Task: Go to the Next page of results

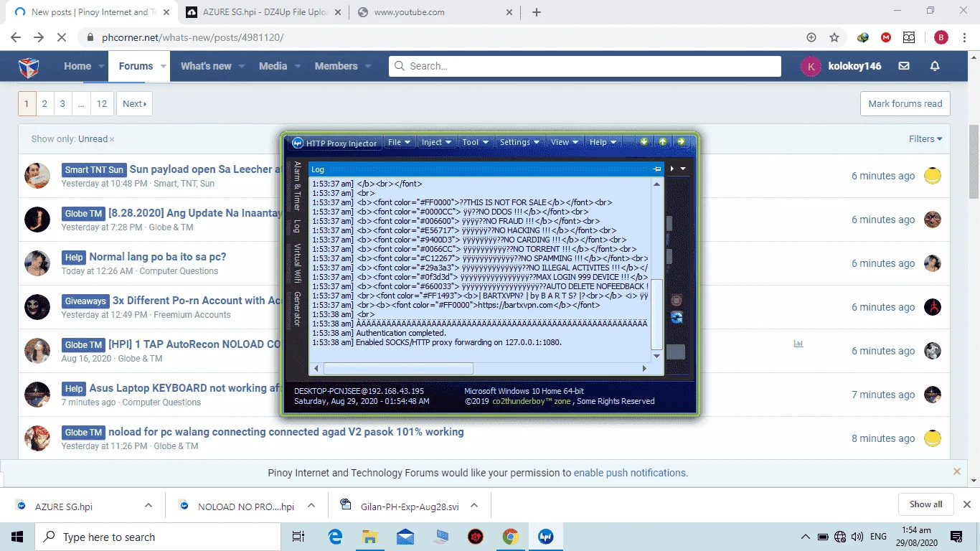Action: tap(134, 103)
